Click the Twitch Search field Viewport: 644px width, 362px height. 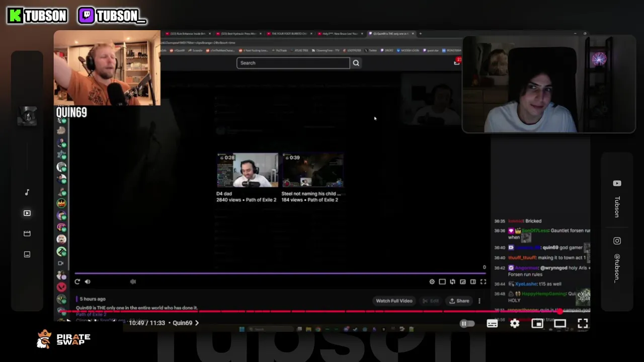tap(293, 63)
